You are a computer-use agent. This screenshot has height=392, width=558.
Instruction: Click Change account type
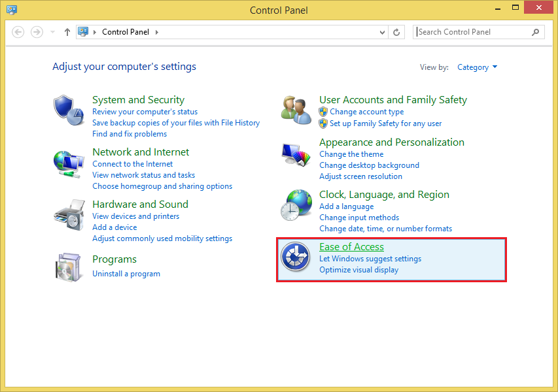(366, 112)
